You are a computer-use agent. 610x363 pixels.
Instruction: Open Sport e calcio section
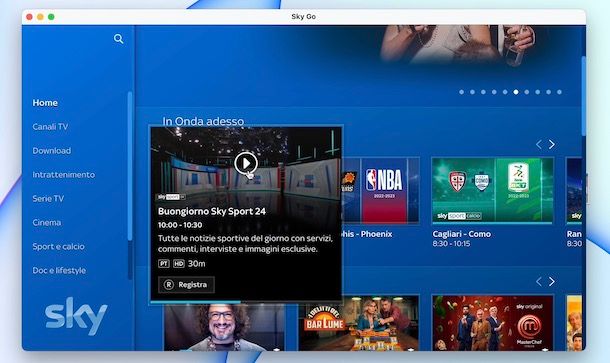[58, 246]
